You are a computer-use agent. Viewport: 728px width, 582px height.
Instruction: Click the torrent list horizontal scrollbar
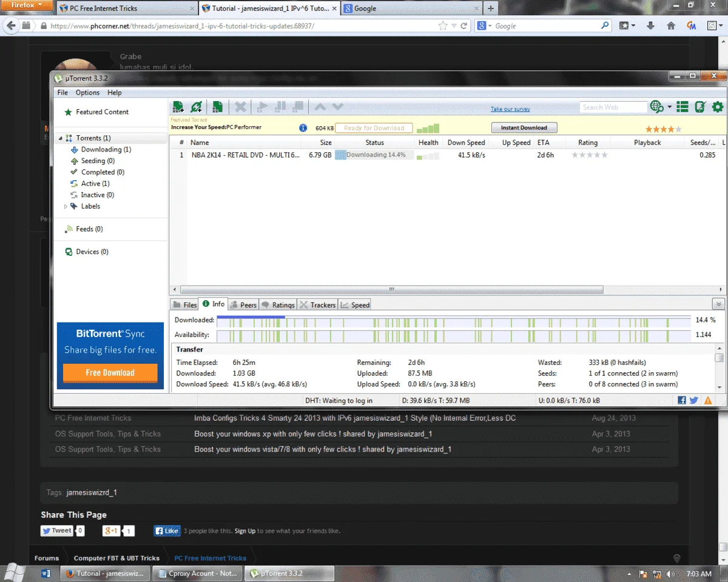[x=392, y=290]
